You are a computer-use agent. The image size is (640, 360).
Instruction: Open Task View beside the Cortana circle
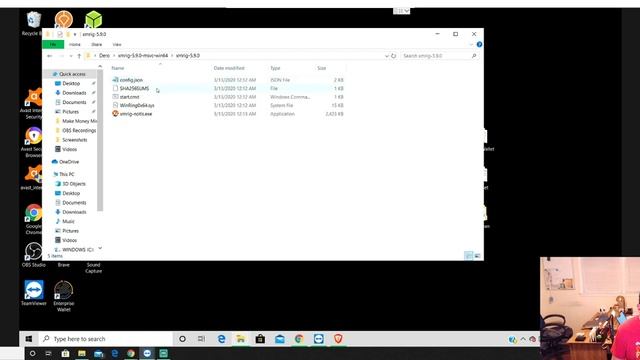click(x=202, y=339)
